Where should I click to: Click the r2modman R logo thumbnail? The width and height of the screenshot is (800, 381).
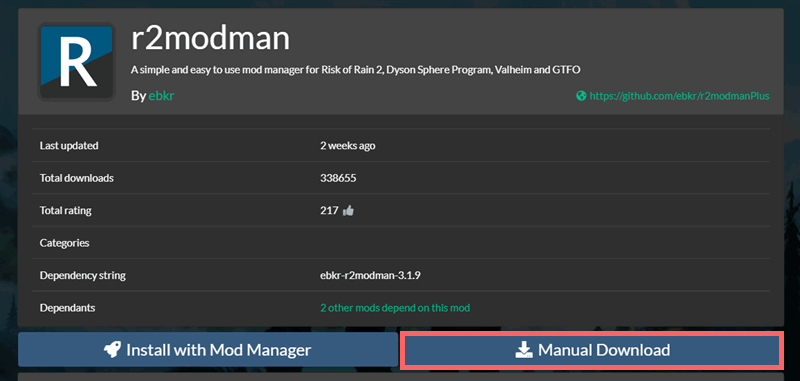(x=76, y=62)
